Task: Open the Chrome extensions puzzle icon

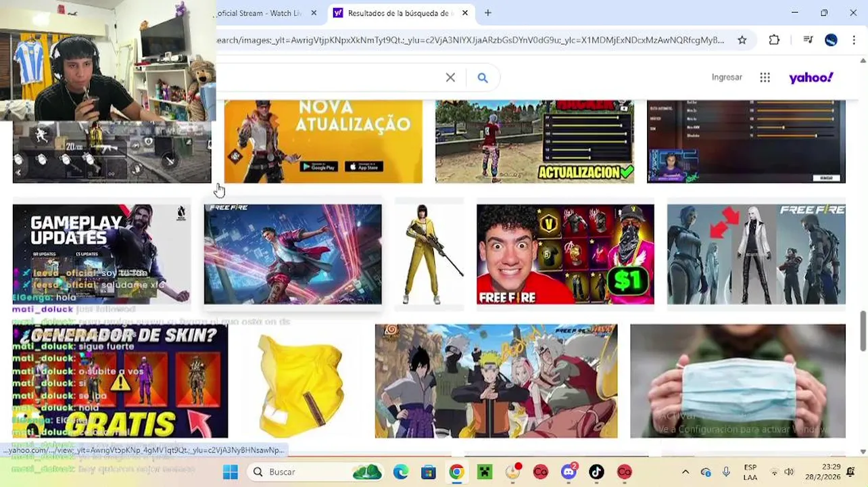Action: [x=775, y=40]
